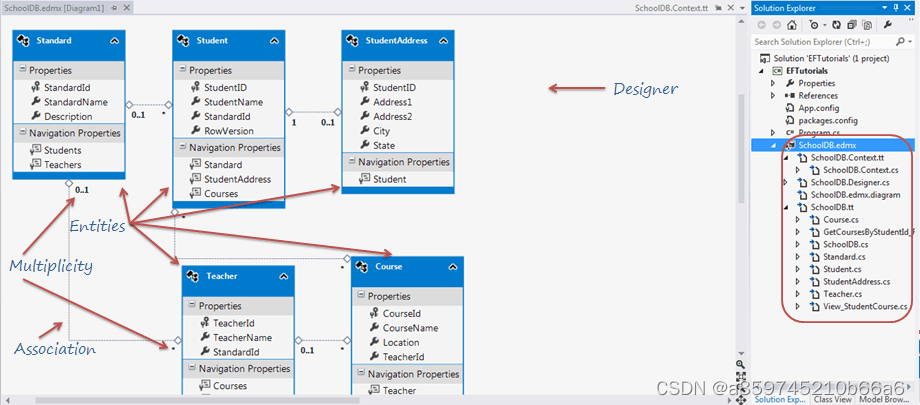This screenshot has height=405, width=920.
Task: Click the Forward arrow in Solution Explorer
Action: coord(776,25)
